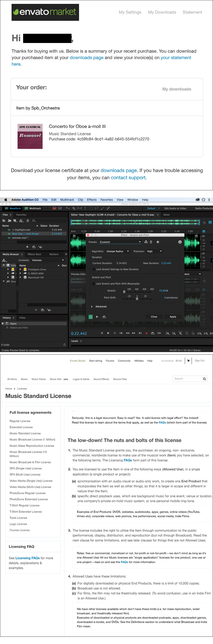Toggle auto-play speaker icon in Files panel
The image size is (213, 644).
pyautogui.click(x=40, y=247)
